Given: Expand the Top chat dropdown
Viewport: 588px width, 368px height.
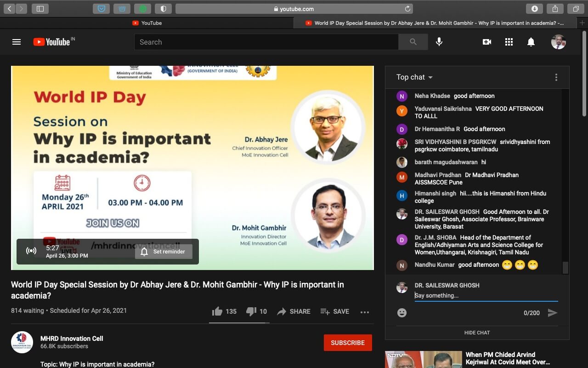Looking at the screenshot, I should pos(414,77).
